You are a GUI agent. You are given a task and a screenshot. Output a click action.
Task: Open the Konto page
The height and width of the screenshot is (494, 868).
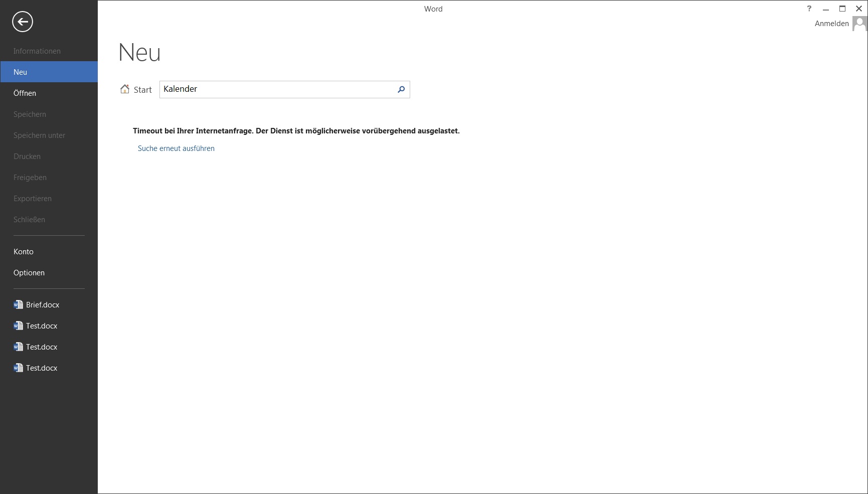24,252
